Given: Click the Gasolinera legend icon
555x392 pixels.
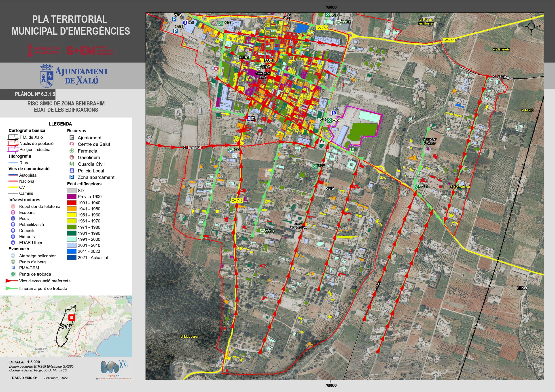Looking at the screenshot, I should (x=72, y=157).
